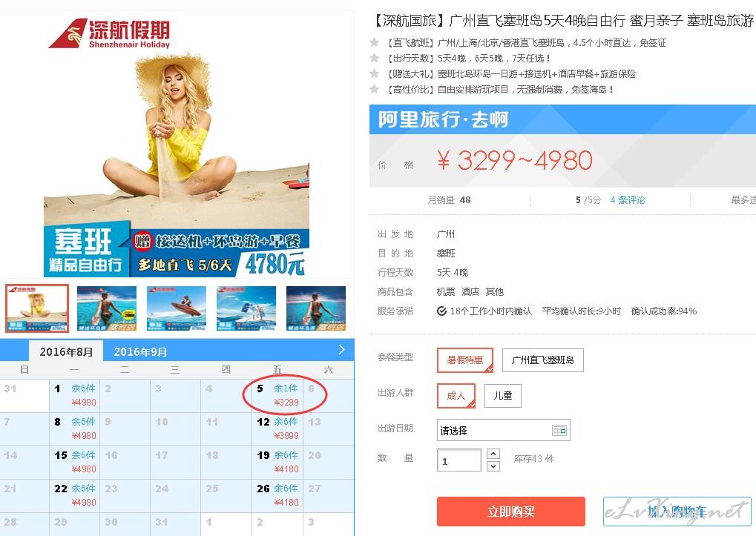Click the 加入购物车 button
Screen dimensions: 756x536
point(677,512)
